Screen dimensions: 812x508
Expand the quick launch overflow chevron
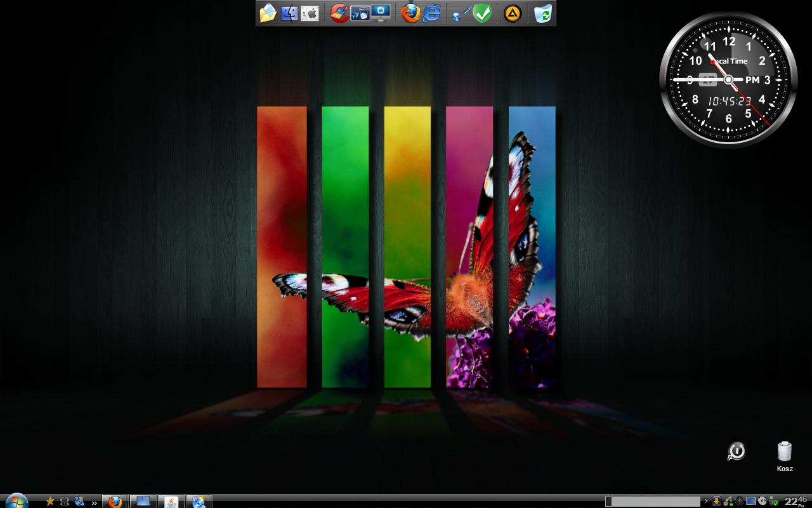click(x=95, y=502)
